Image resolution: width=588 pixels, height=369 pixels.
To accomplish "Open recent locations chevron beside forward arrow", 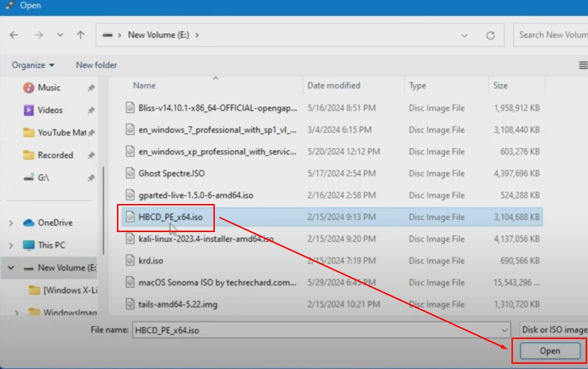I will [x=60, y=35].
